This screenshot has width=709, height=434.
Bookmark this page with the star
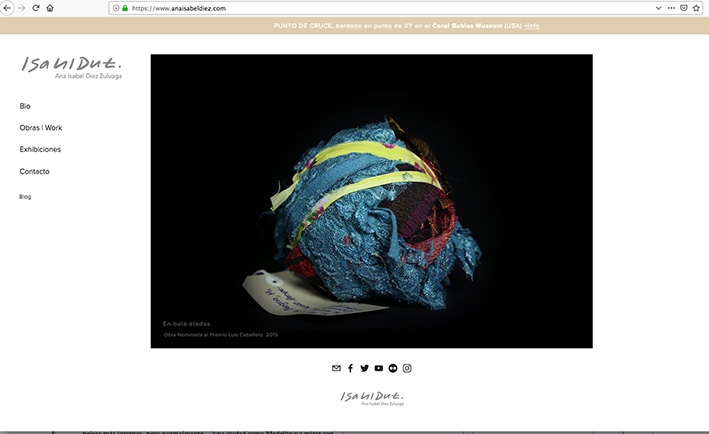pos(696,8)
